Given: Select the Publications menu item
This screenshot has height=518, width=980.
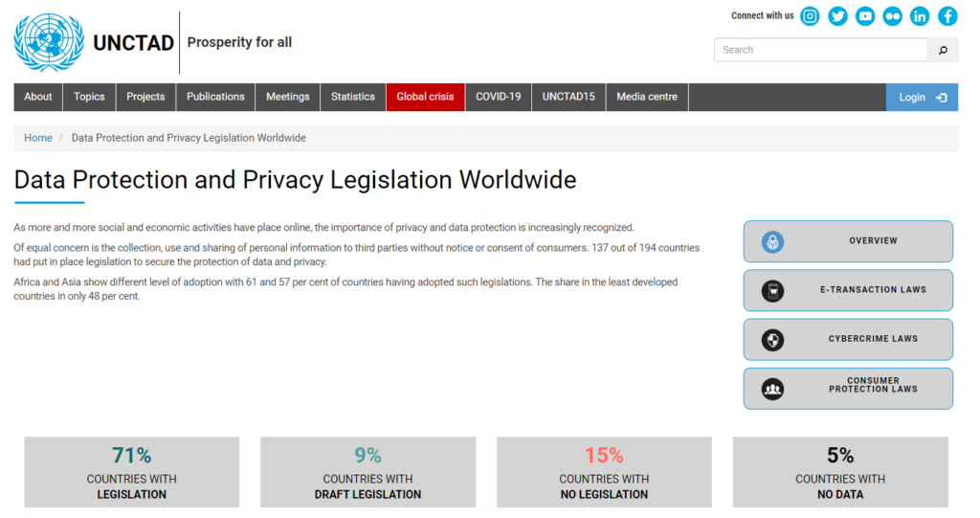Looking at the screenshot, I should (215, 97).
